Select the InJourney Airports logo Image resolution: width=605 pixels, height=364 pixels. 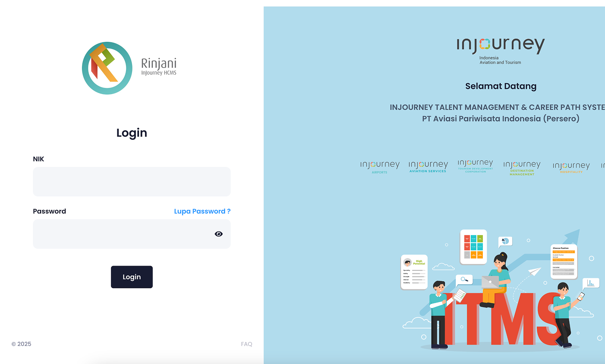[380, 167]
